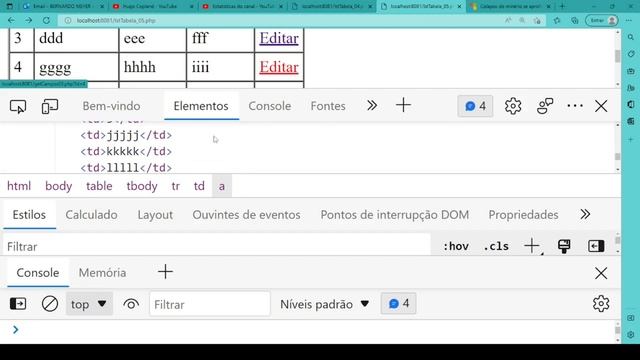Viewport: 640px width, 360px height.
Task: Open console issues badge showing 4
Action: 398,304
